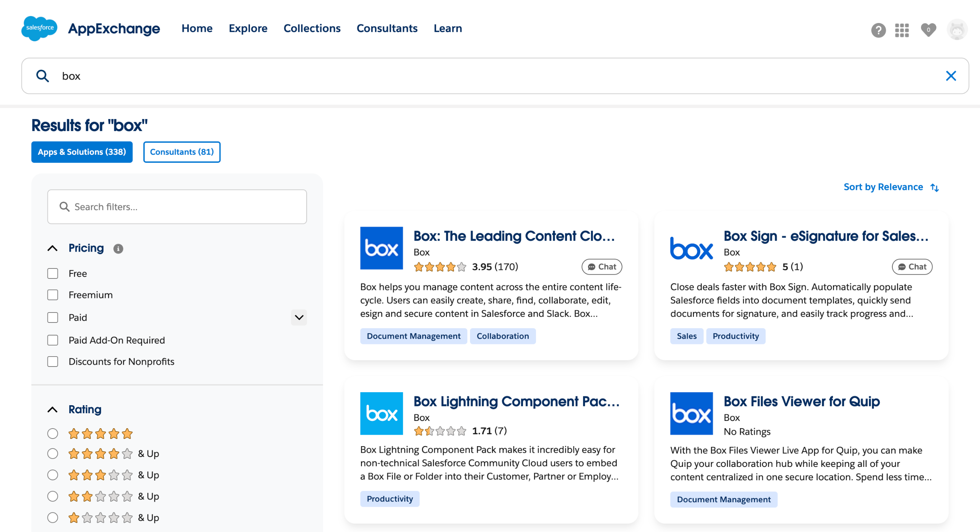Click the Salesforce cloud logo
The height and width of the screenshot is (532, 980).
click(39, 28)
